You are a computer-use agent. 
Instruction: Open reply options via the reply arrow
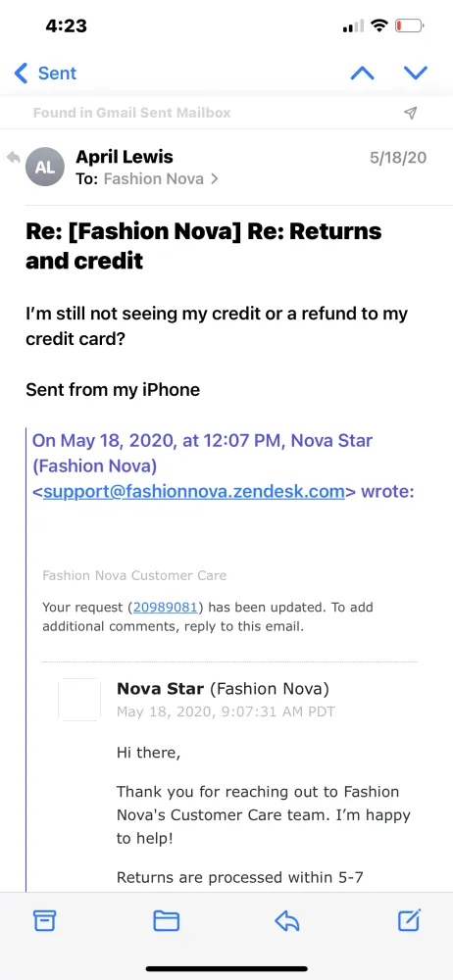pos(287,920)
